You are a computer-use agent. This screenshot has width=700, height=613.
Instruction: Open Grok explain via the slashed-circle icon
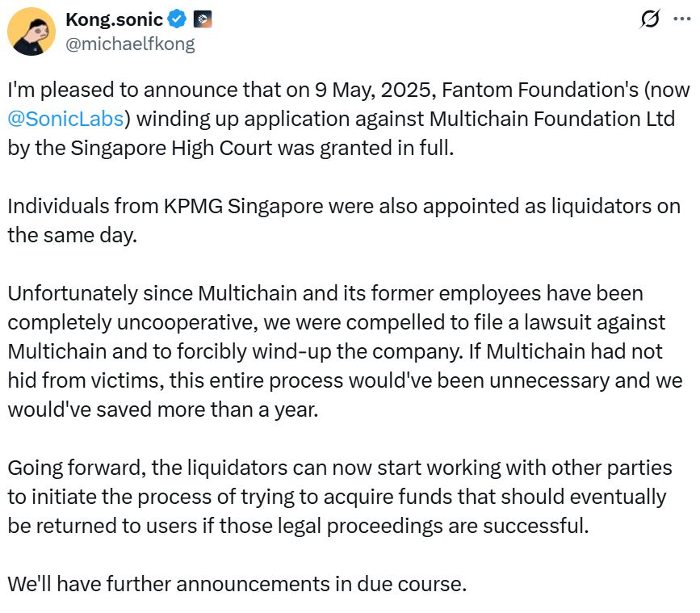[x=649, y=19]
